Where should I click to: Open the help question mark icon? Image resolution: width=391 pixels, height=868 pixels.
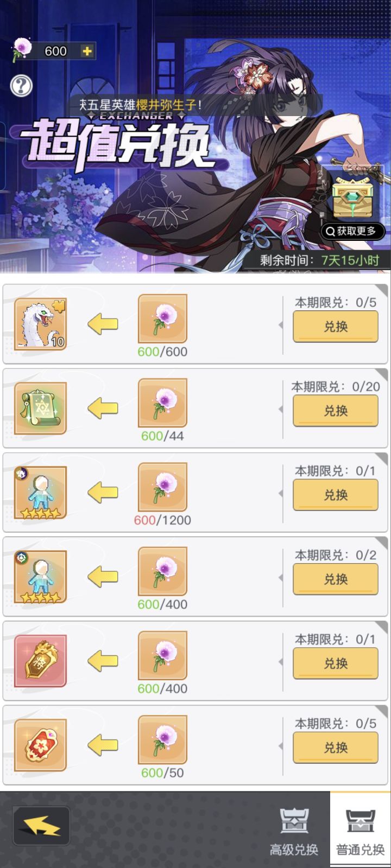(x=21, y=86)
